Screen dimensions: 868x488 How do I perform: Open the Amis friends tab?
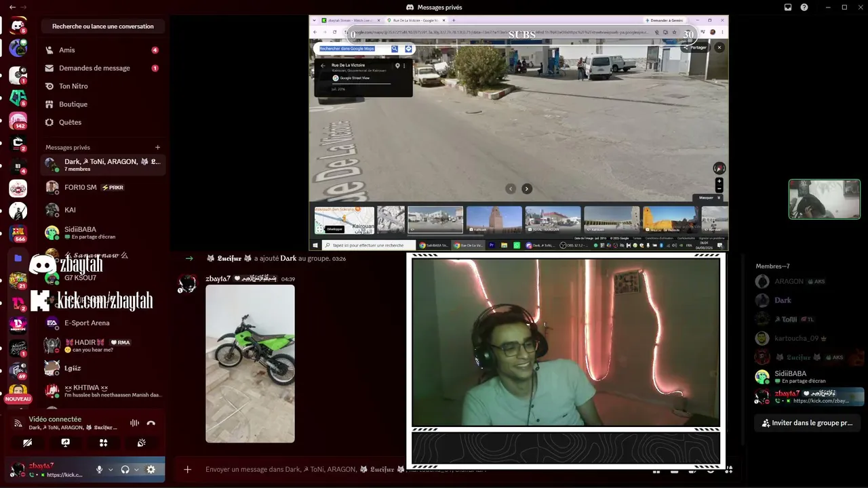103,50
